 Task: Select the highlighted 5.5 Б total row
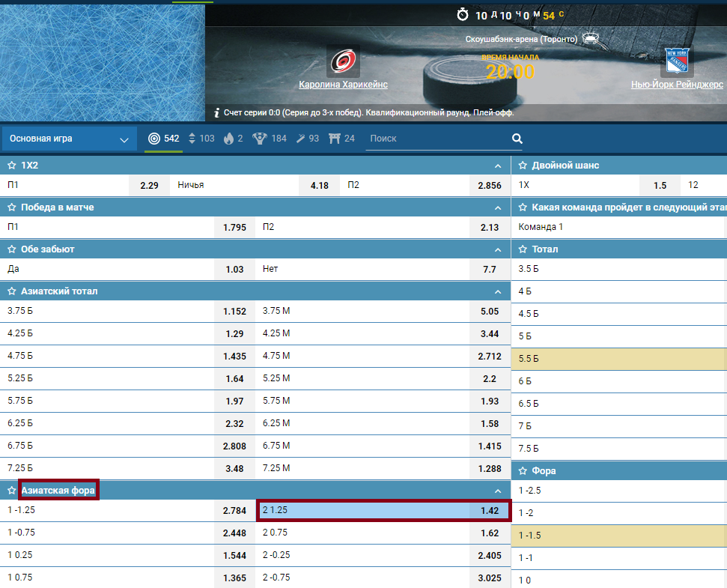(x=618, y=359)
